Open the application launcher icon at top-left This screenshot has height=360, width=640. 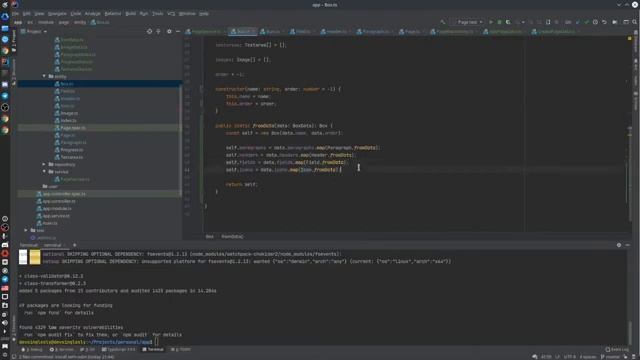[x=5, y=5]
